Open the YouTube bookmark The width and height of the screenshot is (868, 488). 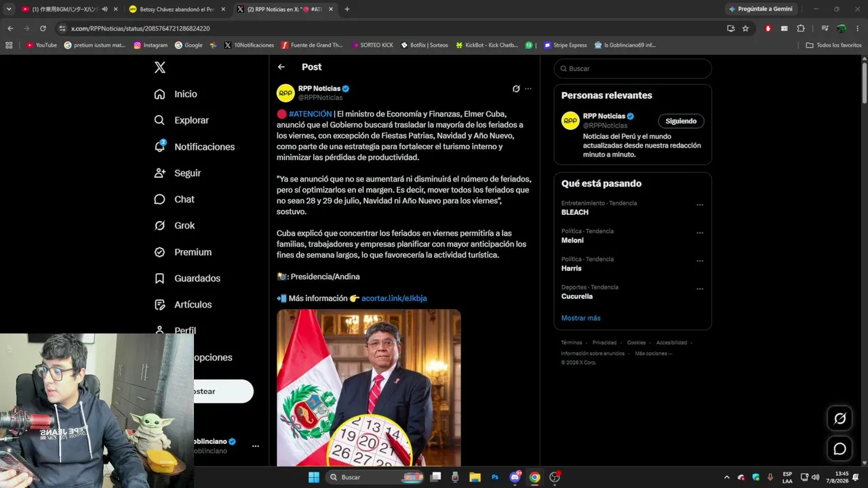(41, 45)
